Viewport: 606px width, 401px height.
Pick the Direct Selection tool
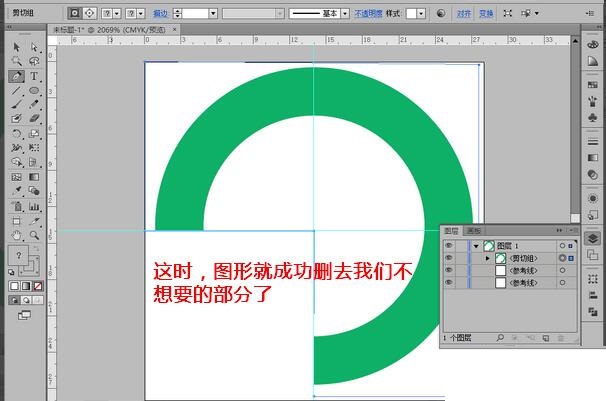pyautogui.click(x=34, y=47)
